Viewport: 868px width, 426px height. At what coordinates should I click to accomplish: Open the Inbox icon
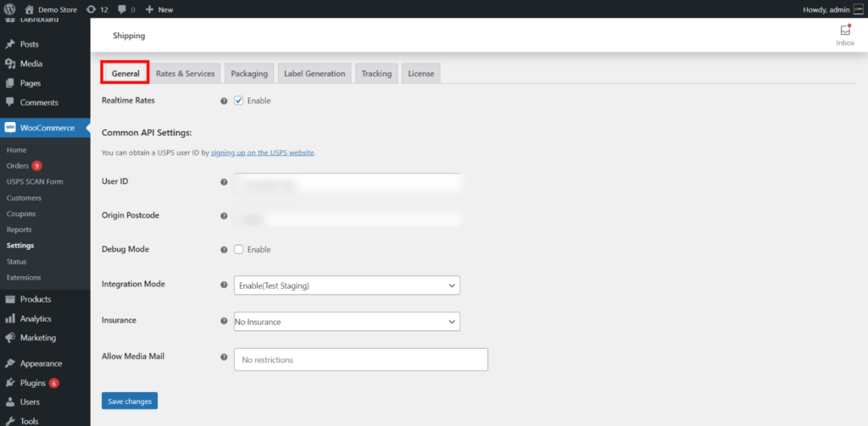(845, 31)
